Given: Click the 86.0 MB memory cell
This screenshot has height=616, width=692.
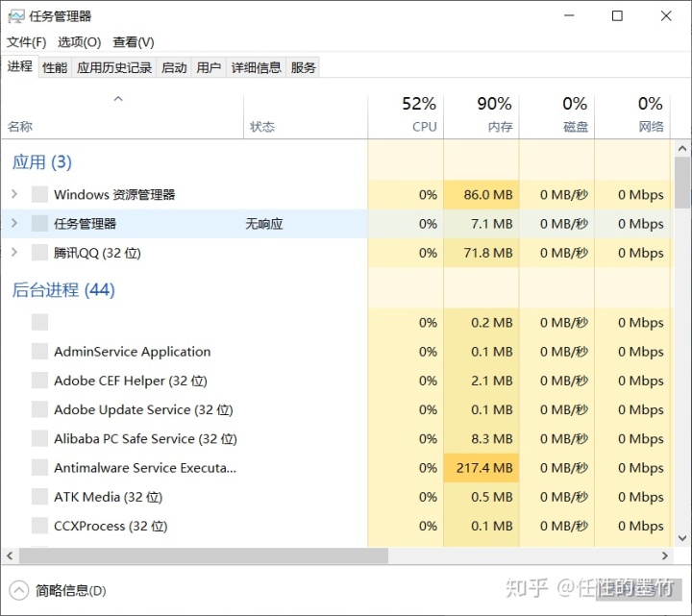Looking at the screenshot, I should pos(482,194).
